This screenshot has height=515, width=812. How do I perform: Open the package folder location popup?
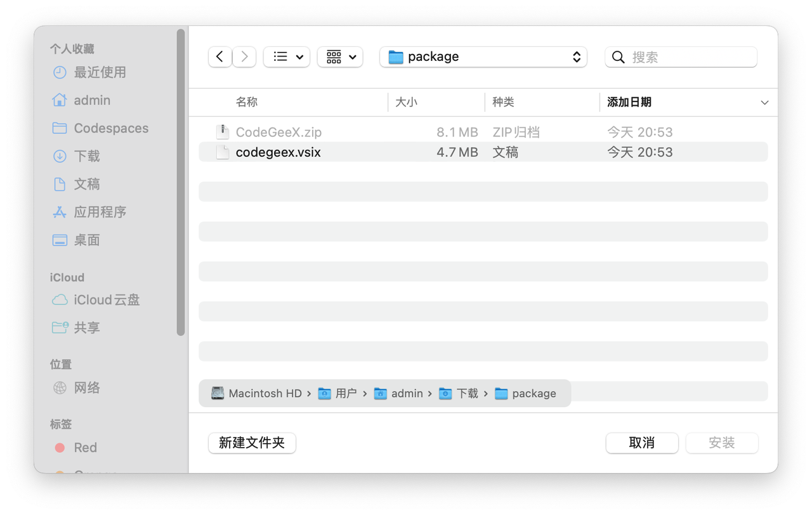coord(483,56)
